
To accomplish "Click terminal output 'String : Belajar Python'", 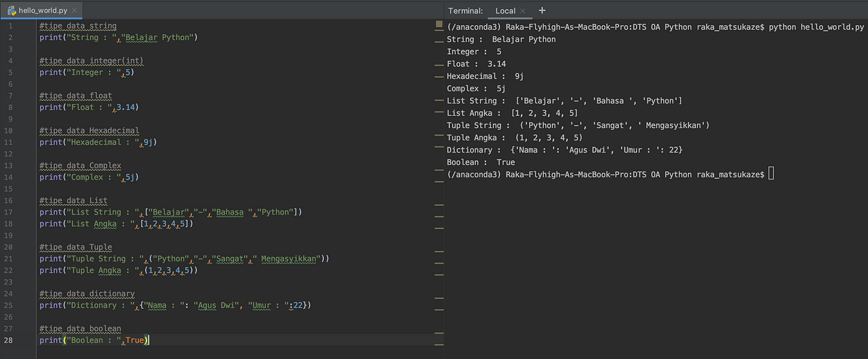I will click(x=501, y=39).
